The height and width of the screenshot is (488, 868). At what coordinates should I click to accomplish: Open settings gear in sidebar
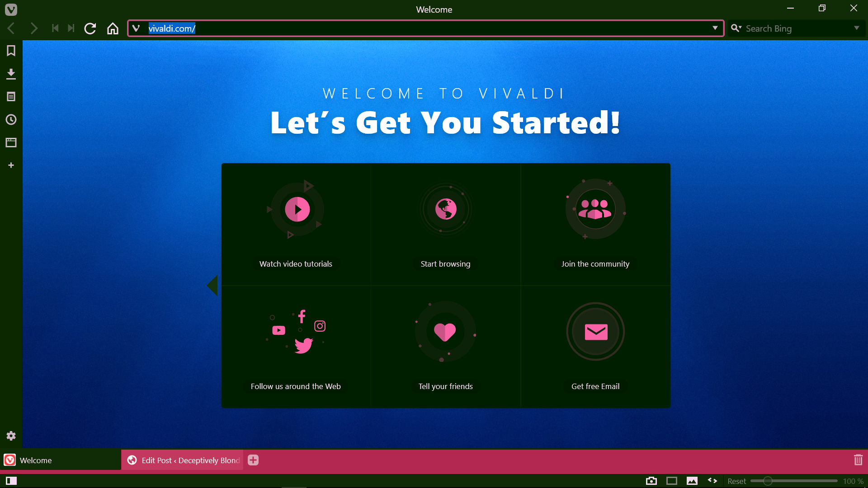pyautogui.click(x=11, y=436)
